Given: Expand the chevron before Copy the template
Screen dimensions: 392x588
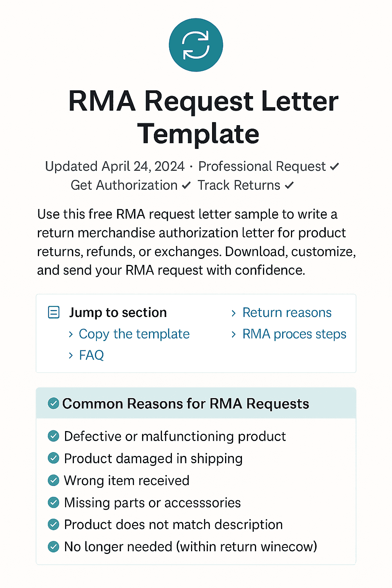Looking at the screenshot, I should tap(71, 334).
